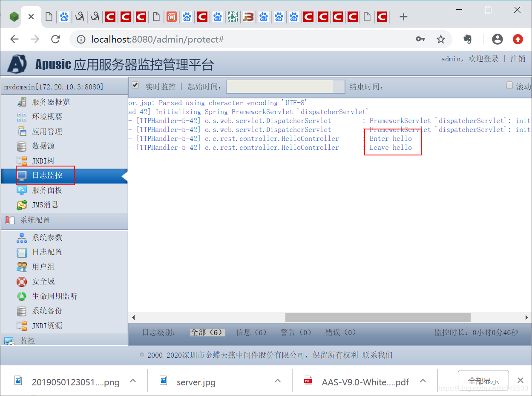Click the horizontal log scrollbar thumb
This screenshot has width=532, height=396.
[378, 318]
